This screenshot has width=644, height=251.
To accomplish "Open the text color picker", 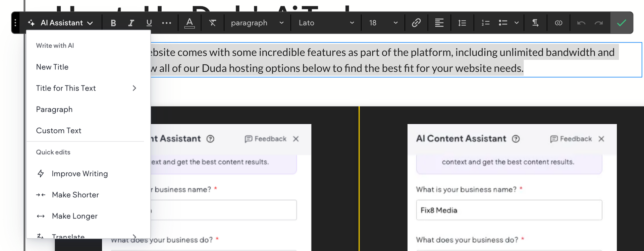I will coord(190,23).
